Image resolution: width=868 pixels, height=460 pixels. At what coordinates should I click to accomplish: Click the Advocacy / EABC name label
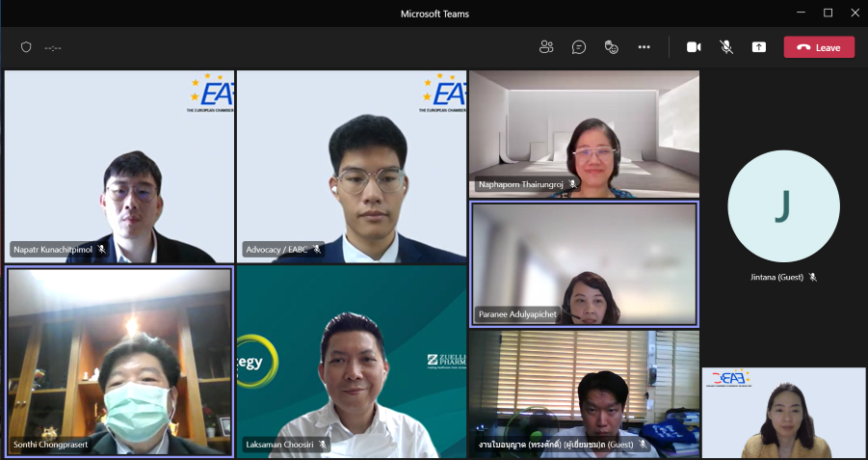click(x=276, y=250)
